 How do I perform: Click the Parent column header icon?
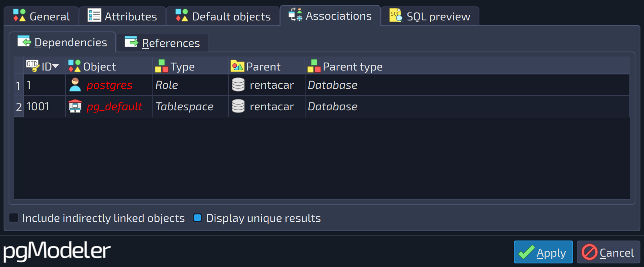(x=238, y=66)
